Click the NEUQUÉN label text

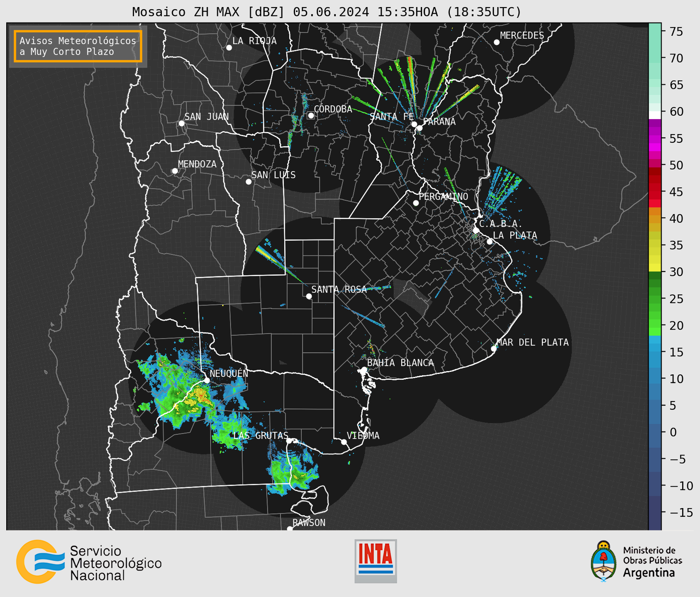pos(229,374)
